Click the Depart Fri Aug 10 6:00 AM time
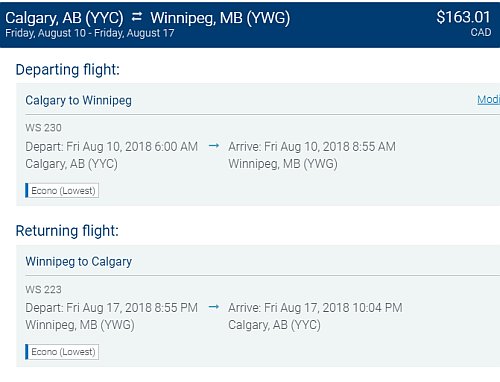Screen dimensions: 500x382 (x=112, y=147)
